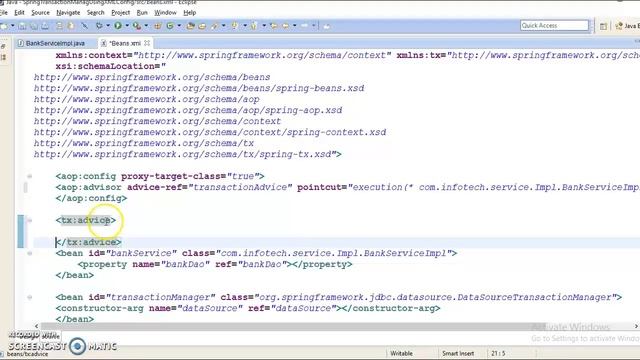The image size is (640, 360).
Task: Click the New Java Package icon
Action: tap(158, 26)
